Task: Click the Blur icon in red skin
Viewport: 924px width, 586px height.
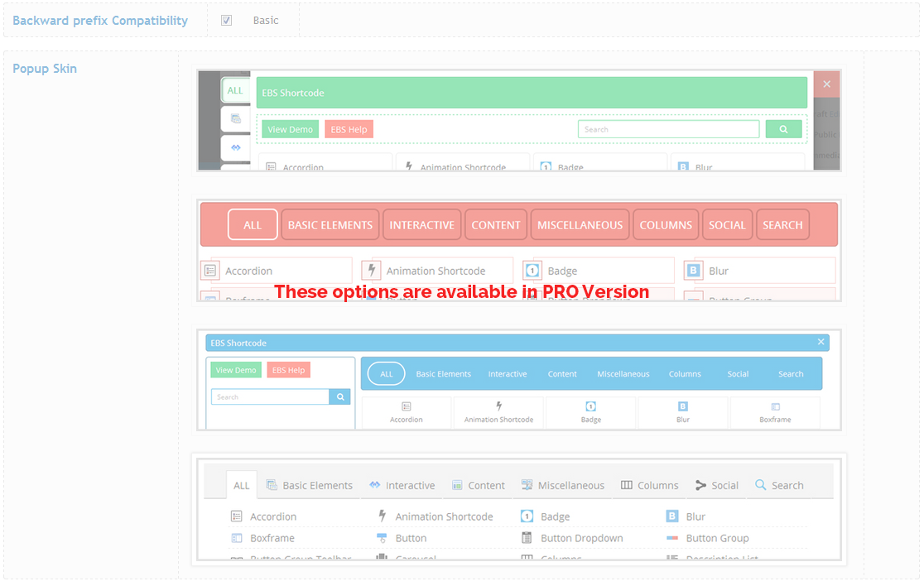Action: tap(692, 271)
